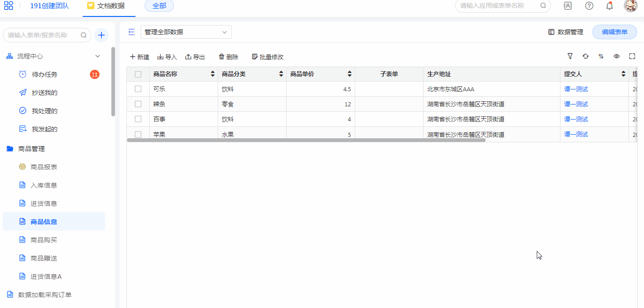Click 新建 to add a record
644x308 pixels.
140,57
